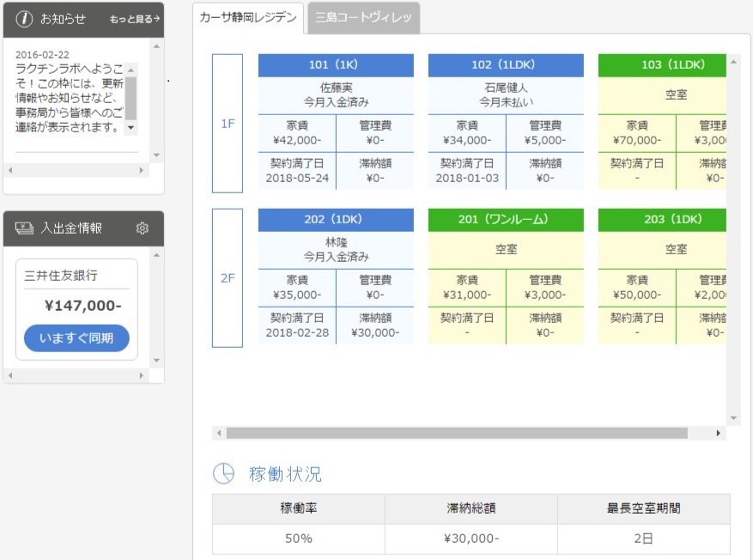
Task: Switch to the 三島コートヴィレッ tab
Action: [363, 18]
